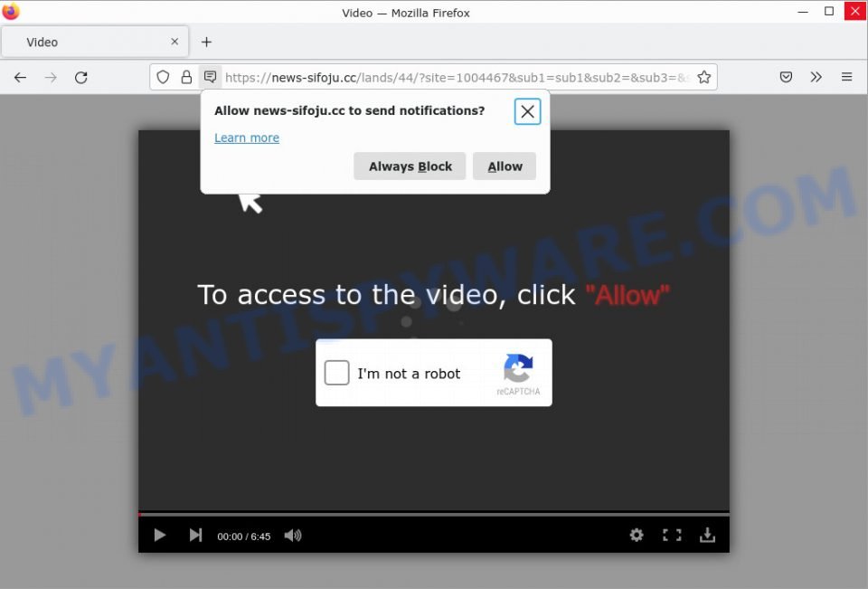This screenshot has width=868, height=589.
Task: Open a new tab with plus button
Action: click(206, 43)
